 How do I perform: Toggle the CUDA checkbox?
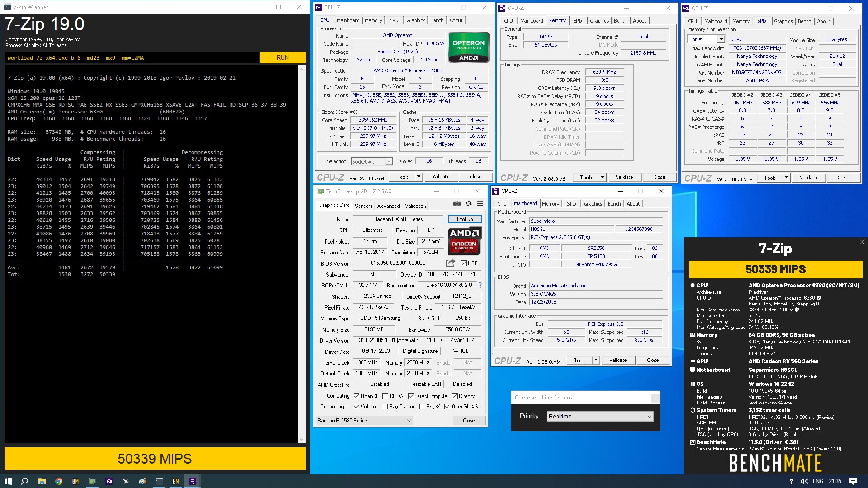tap(385, 396)
